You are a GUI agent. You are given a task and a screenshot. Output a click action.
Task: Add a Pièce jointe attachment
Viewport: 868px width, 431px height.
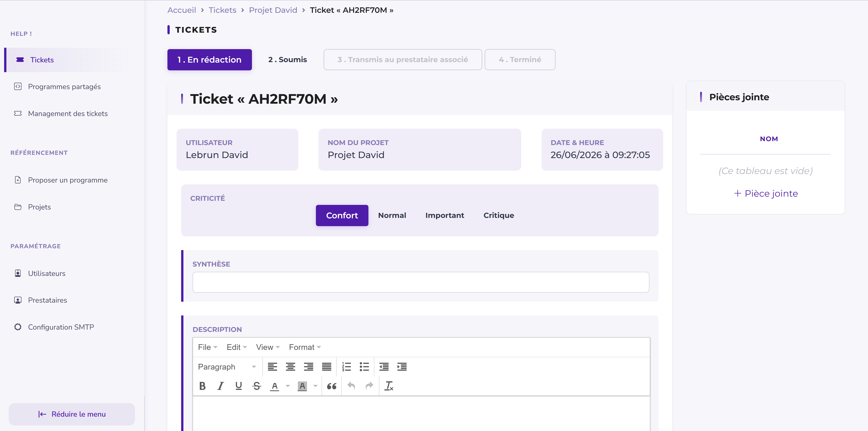pyautogui.click(x=766, y=193)
